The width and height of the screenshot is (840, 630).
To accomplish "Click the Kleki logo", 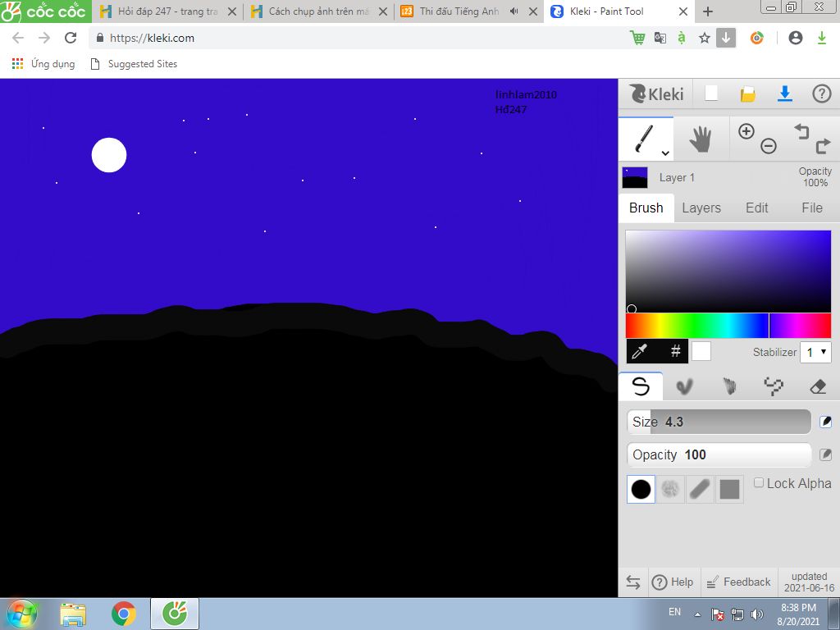I will click(x=657, y=94).
